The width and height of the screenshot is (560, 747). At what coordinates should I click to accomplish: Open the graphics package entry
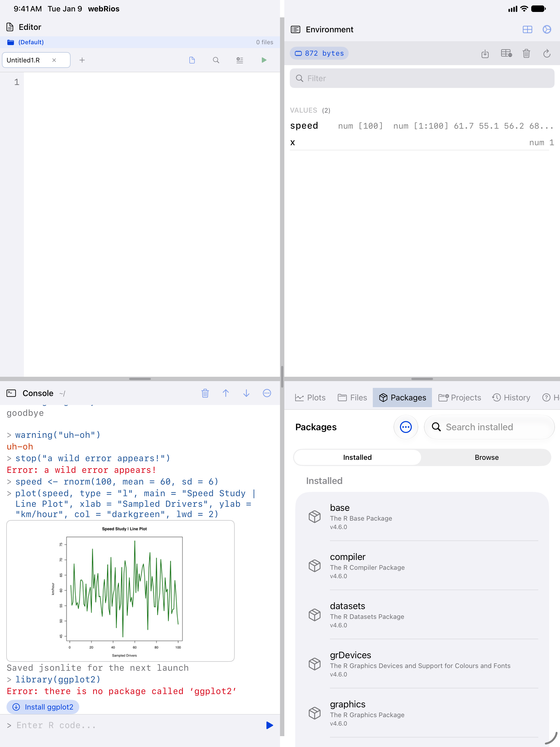(x=422, y=713)
